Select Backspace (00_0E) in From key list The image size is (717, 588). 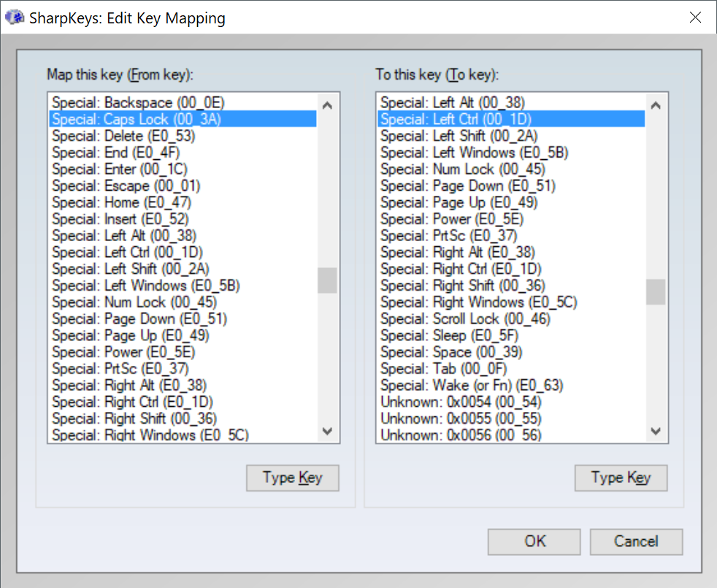click(x=183, y=102)
